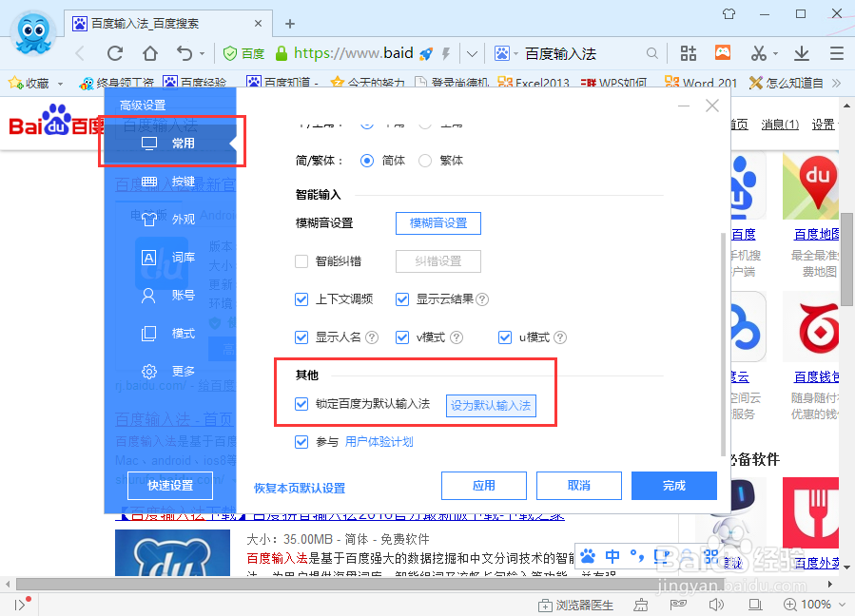Select the 更多 settings tab
Screen dimensions: 855x616
(170, 372)
